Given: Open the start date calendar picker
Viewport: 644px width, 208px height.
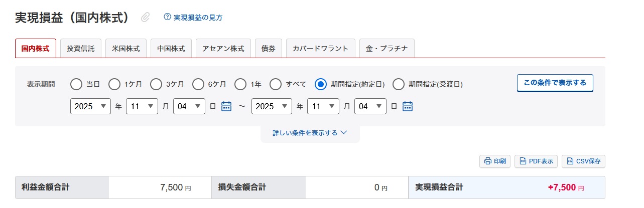Looking at the screenshot, I should click(x=226, y=106).
